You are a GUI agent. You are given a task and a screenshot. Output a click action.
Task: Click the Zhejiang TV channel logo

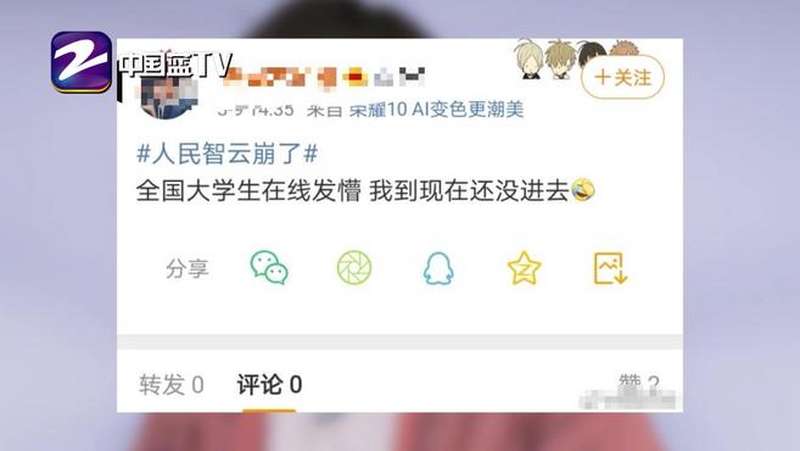click(81, 62)
